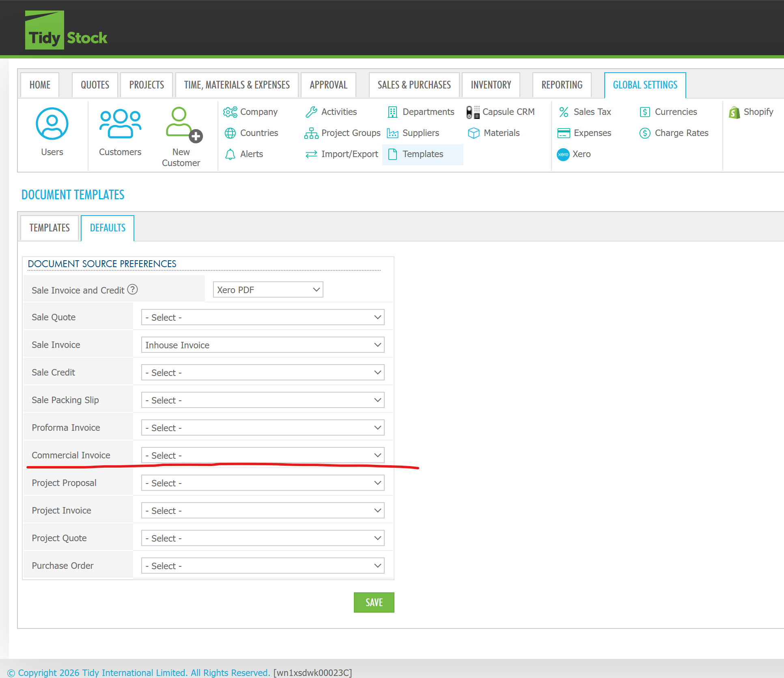Expand the Project Quote dropdown
Viewport: 784px width, 678px height.
pos(263,538)
